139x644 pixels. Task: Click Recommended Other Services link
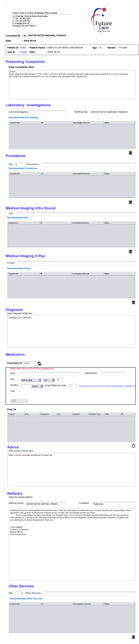pyautogui.click(x=26, y=598)
